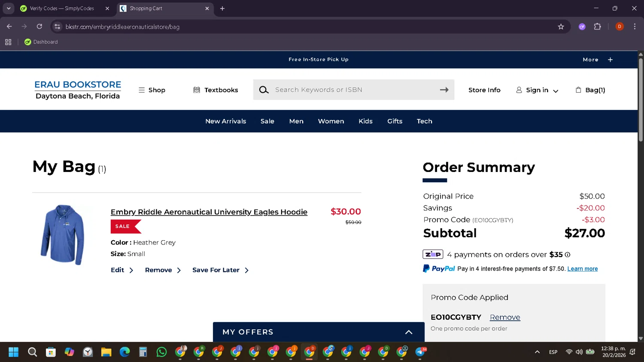Open the Calculator from the taskbar
Viewport: 644px width, 362px height.
(x=143, y=352)
